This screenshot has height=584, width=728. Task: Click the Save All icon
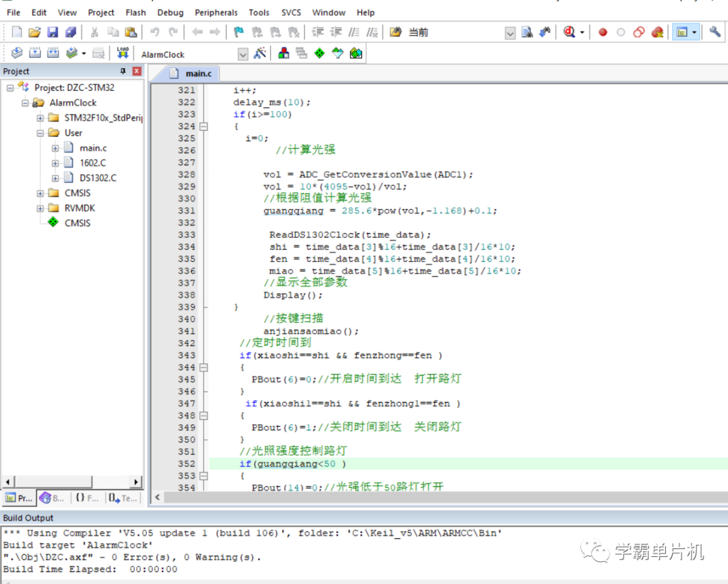pyautogui.click(x=71, y=32)
